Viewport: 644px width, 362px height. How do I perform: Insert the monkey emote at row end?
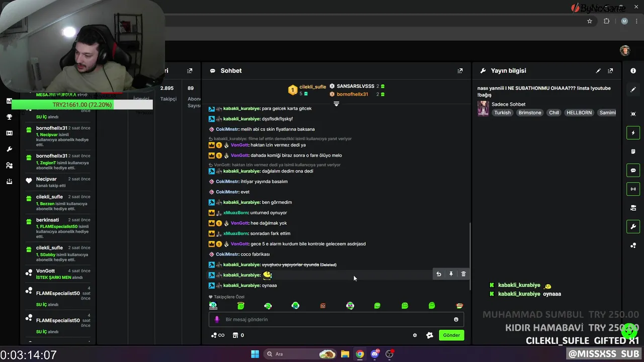click(x=459, y=306)
